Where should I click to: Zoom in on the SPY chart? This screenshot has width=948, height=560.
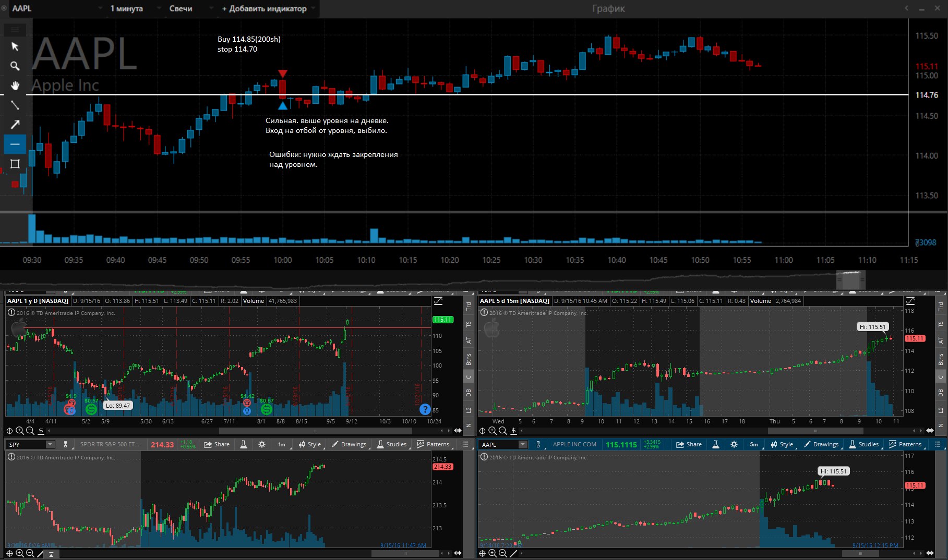click(x=20, y=553)
